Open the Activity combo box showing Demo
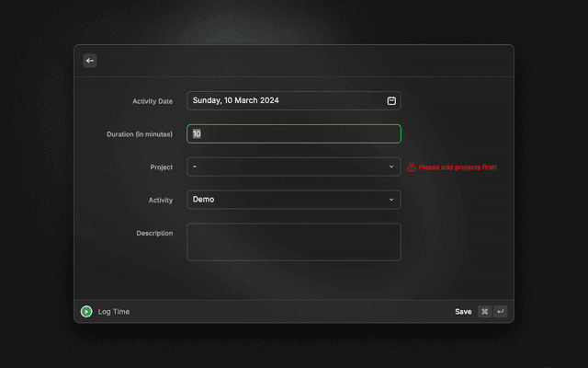588x368 pixels. [285, 200]
